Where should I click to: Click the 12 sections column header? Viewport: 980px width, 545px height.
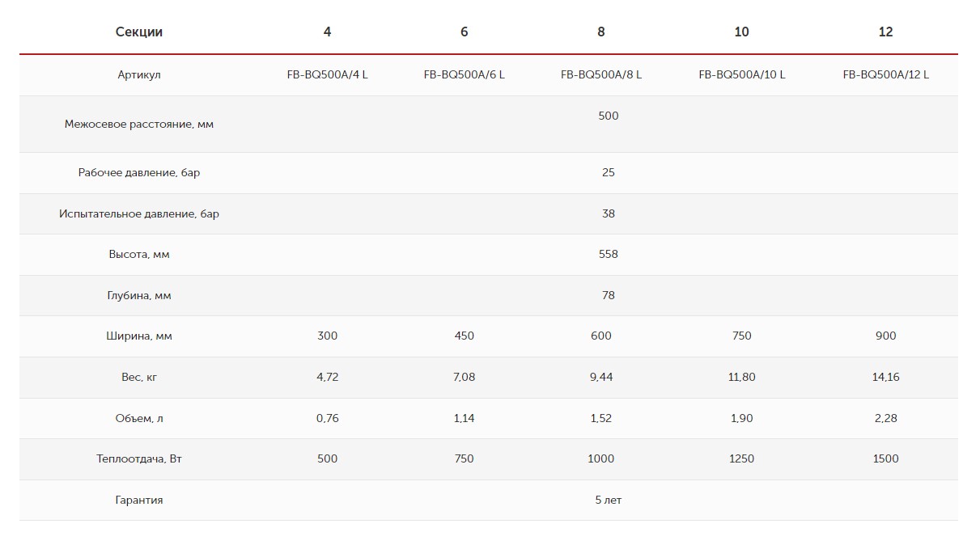[x=885, y=32]
